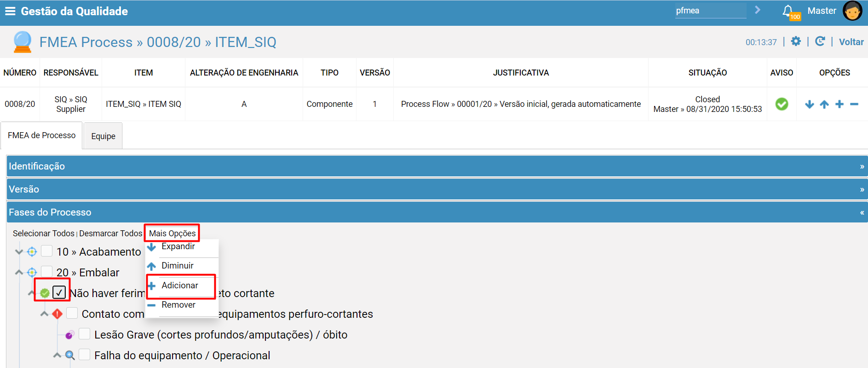Click the pfmea search field
868x368 pixels.
tap(710, 11)
